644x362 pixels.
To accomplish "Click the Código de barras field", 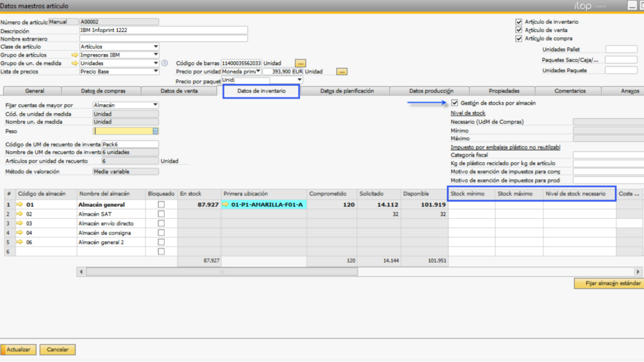I will (x=241, y=63).
